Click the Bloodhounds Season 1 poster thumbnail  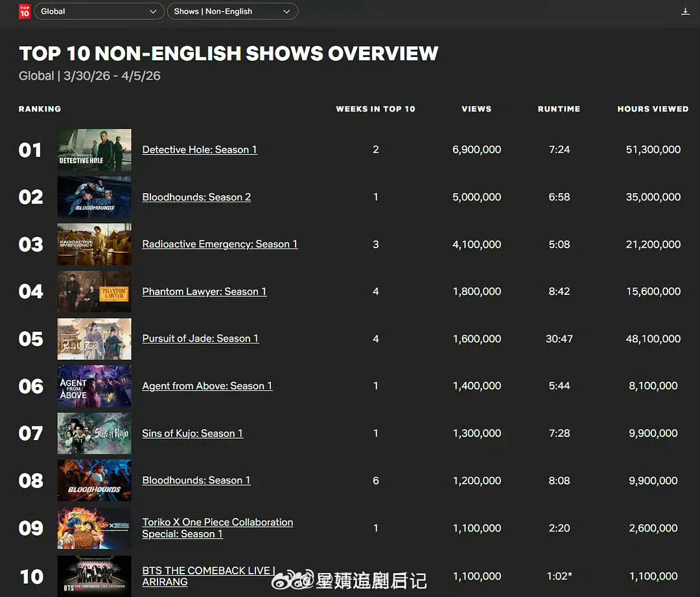click(x=94, y=480)
